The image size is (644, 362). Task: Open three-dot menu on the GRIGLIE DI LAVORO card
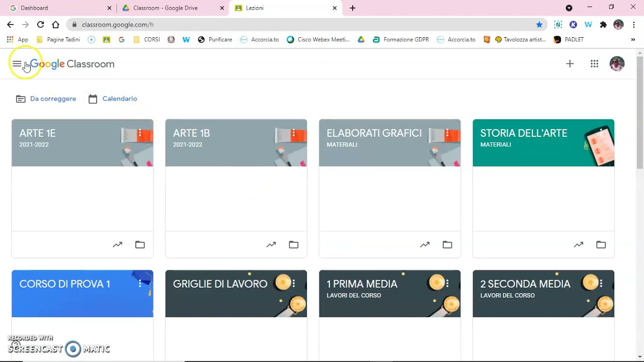(294, 284)
